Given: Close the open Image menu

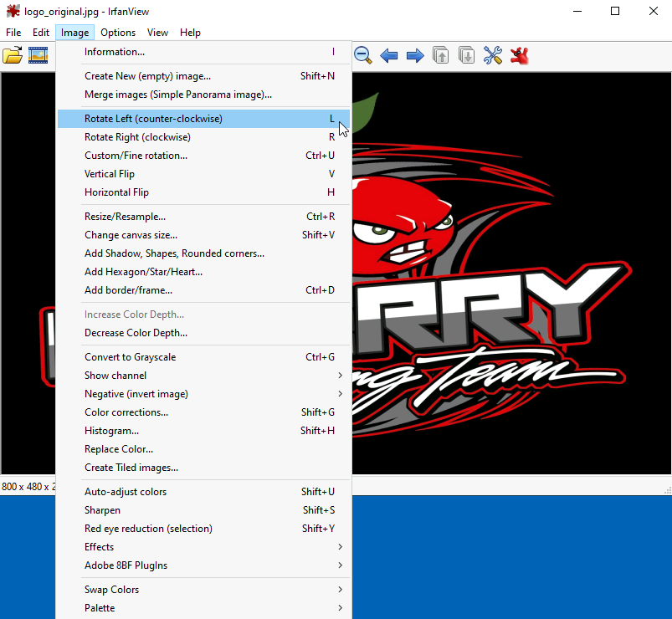Looking at the screenshot, I should tap(74, 33).
